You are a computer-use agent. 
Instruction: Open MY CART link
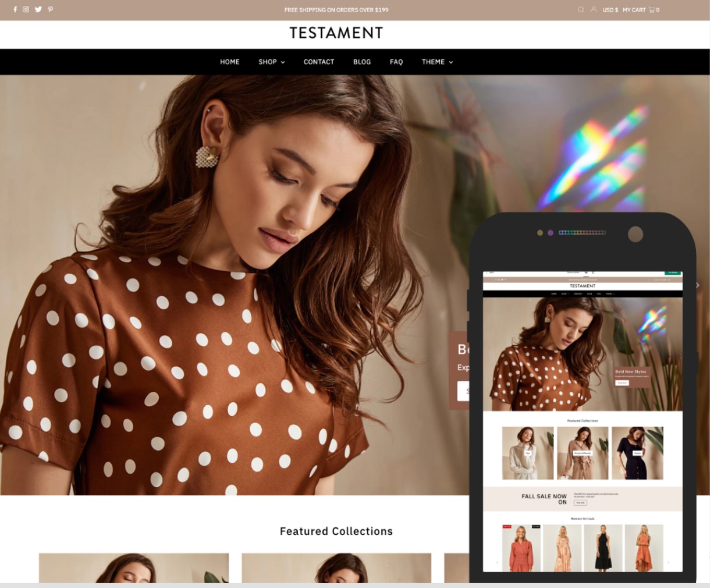(634, 10)
